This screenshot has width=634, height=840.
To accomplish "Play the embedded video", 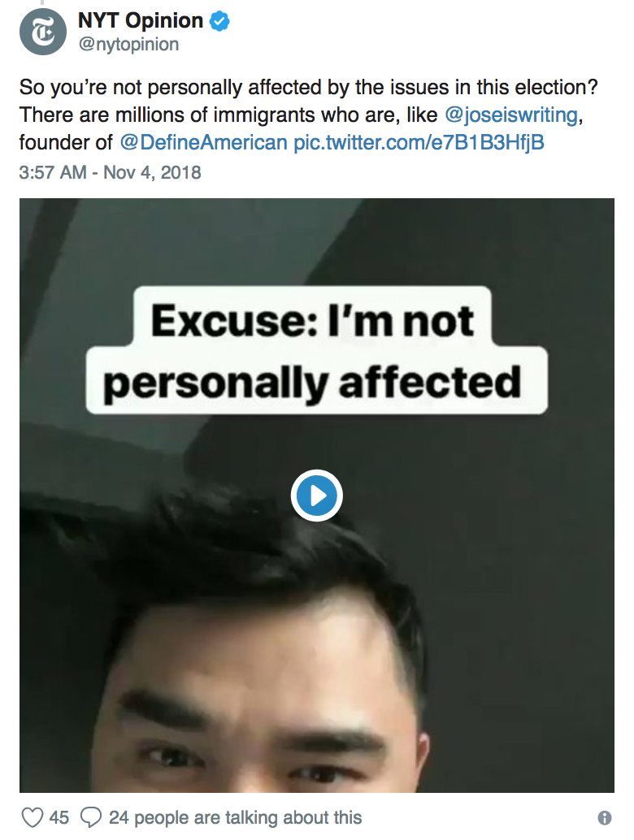I will [x=317, y=495].
